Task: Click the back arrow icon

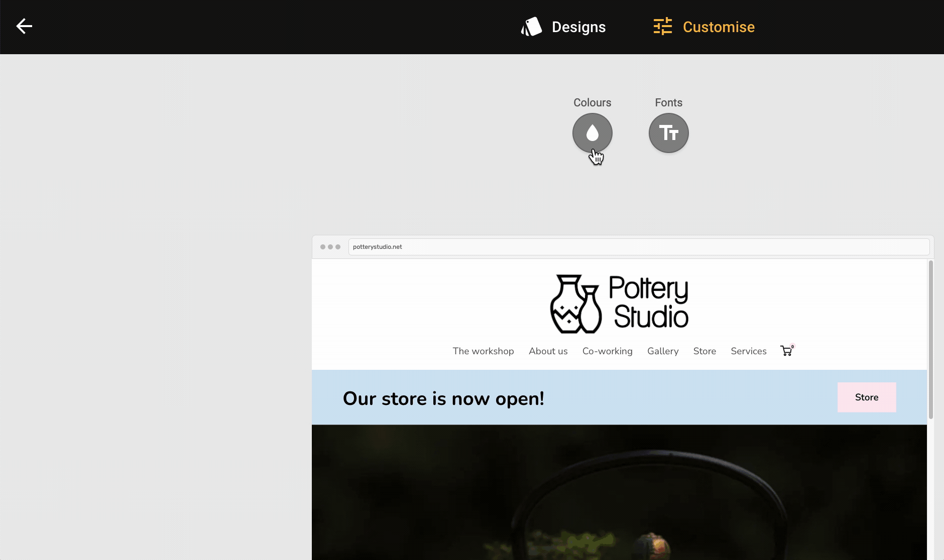Action: (x=24, y=26)
